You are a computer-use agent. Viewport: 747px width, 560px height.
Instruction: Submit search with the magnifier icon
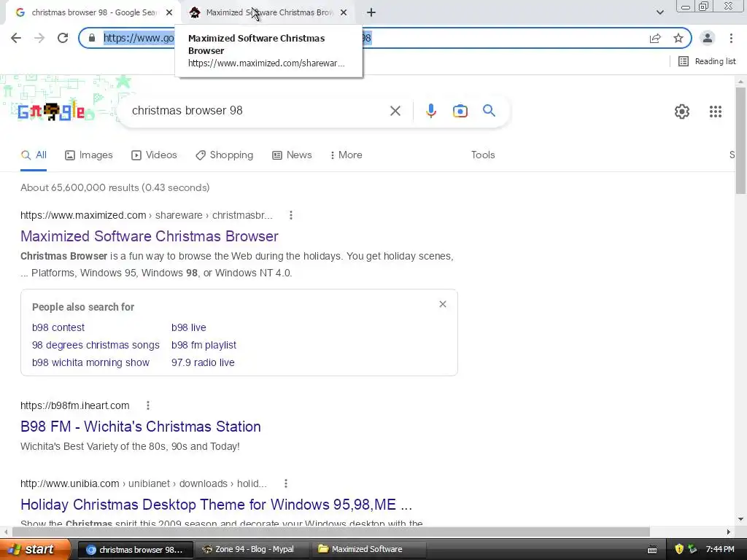click(489, 111)
